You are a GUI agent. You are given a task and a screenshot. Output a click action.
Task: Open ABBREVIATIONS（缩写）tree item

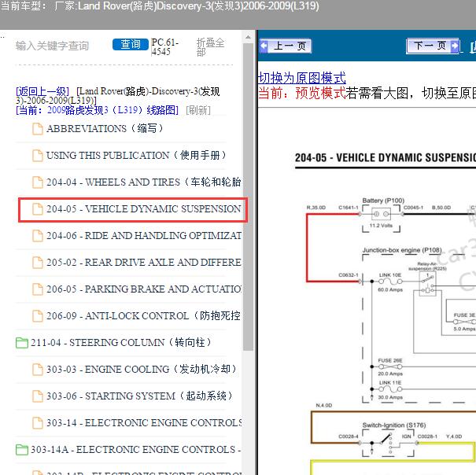coord(105,128)
